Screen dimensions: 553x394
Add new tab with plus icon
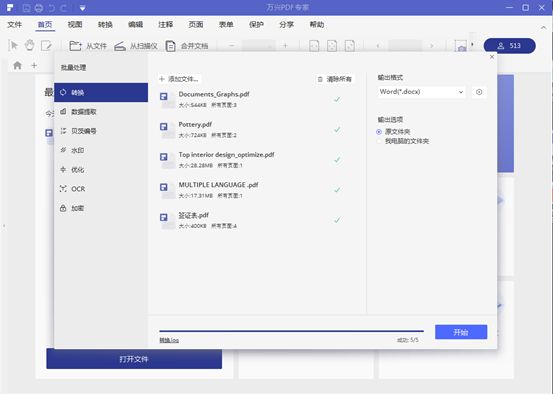pyautogui.click(x=34, y=65)
